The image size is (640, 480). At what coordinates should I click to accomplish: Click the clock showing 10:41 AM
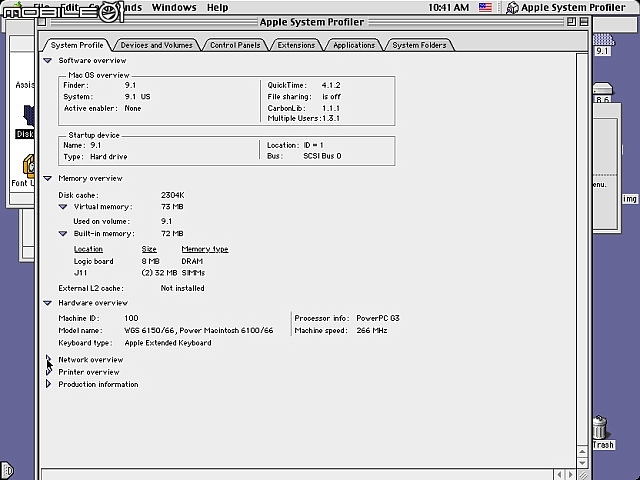pos(449,7)
